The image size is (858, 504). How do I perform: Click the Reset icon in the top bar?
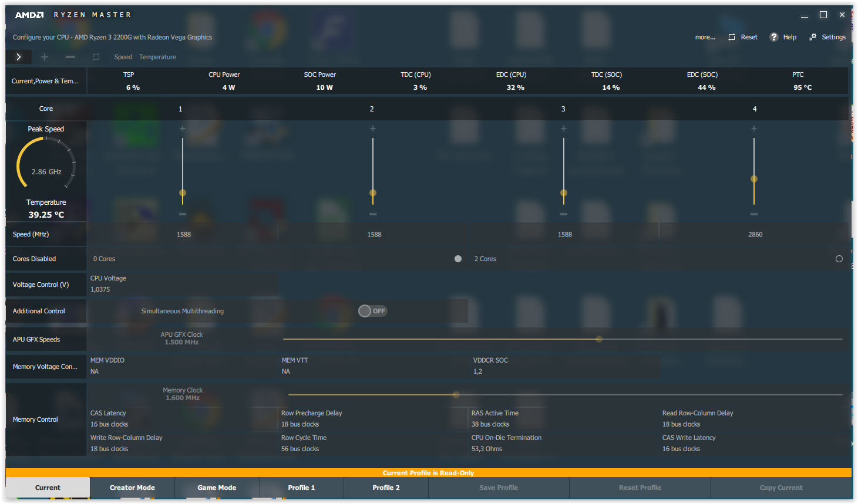[732, 37]
